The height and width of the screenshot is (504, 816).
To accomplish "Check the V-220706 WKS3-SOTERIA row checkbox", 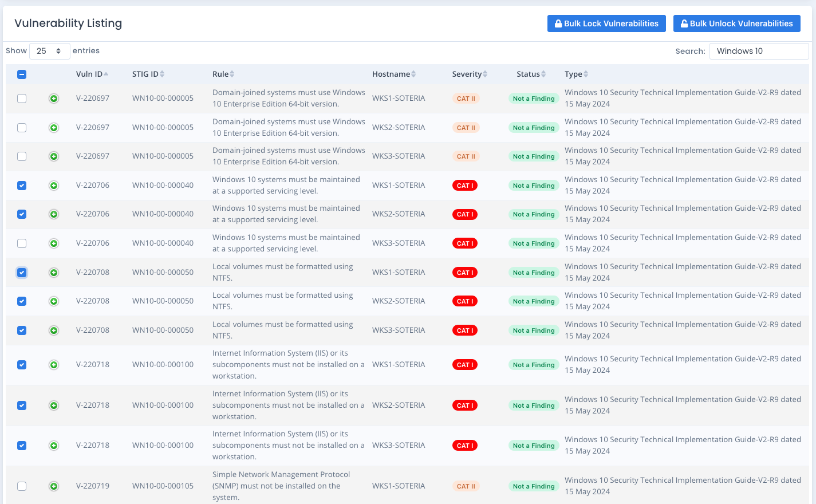I will [22, 243].
